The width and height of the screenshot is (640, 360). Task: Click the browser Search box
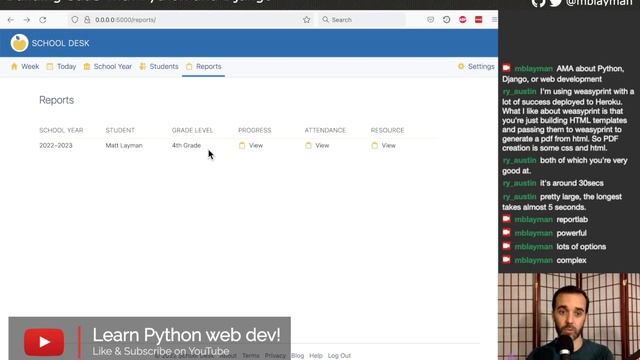click(362, 20)
